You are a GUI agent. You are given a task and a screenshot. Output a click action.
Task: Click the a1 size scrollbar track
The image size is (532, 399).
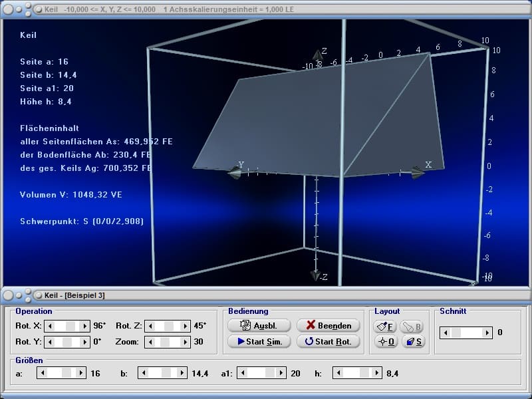261,373
